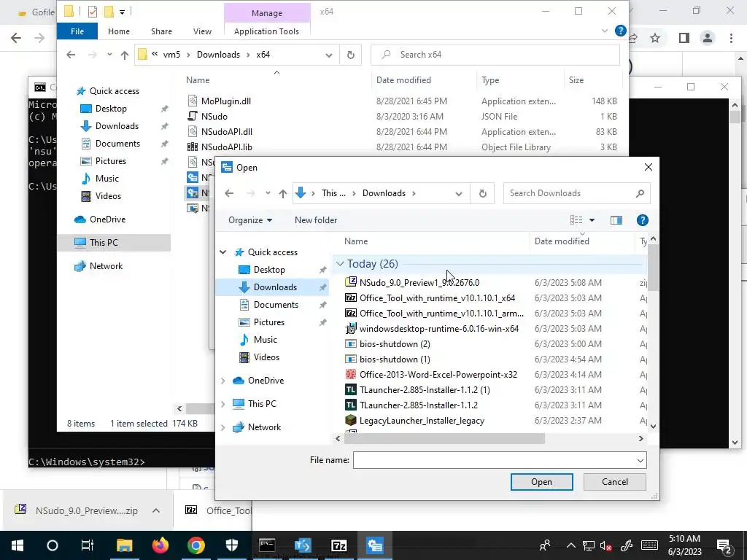Open view options dropdown arrow
747x560 pixels.
pyautogui.click(x=592, y=220)
